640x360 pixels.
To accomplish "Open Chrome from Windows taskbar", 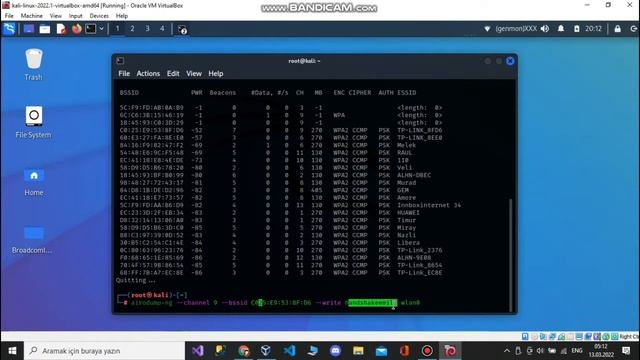I will point(244,351).
